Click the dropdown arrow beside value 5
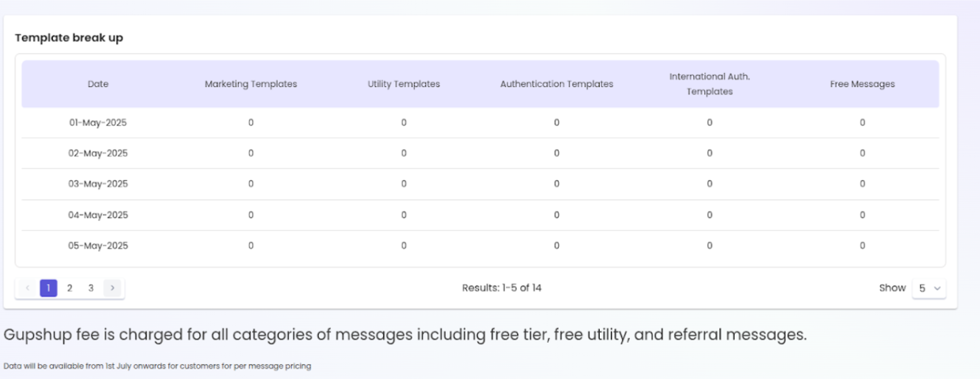Viewport: 980px width, 379px height. [937, 289]
